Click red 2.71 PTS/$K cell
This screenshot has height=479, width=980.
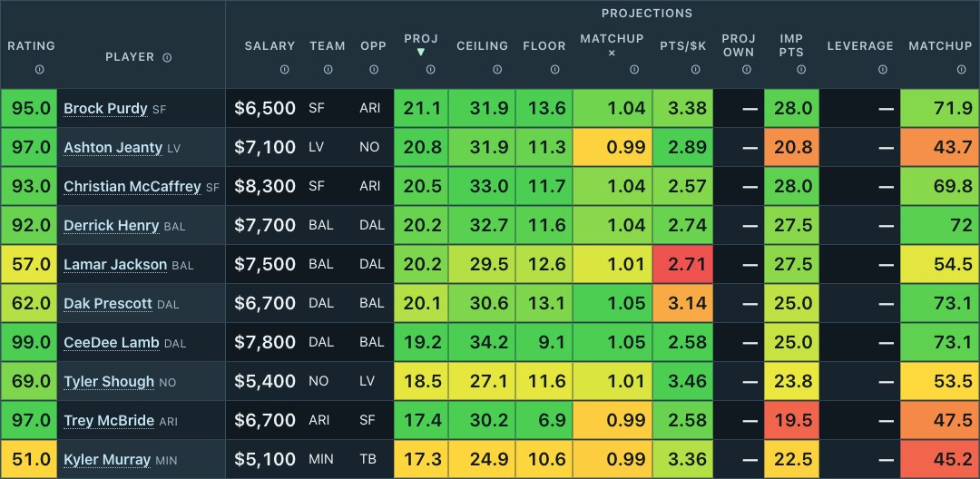click(683, 264)
